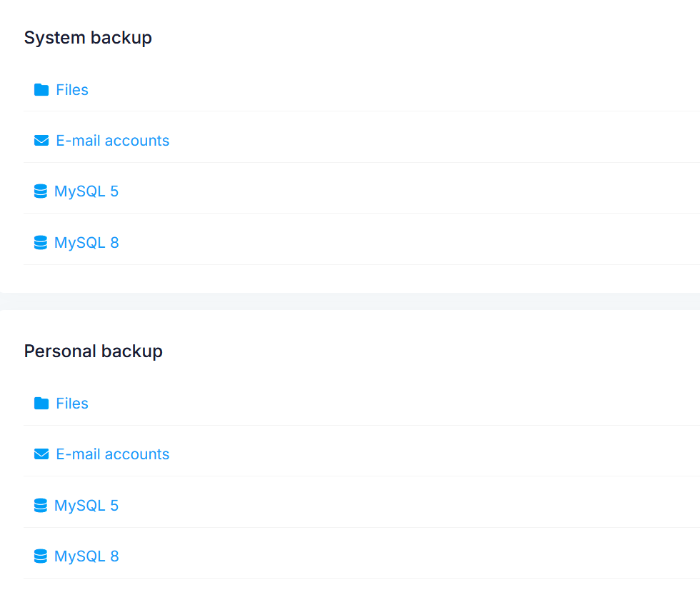Open MySQL 8 under System backup

(x=86, y=242)
